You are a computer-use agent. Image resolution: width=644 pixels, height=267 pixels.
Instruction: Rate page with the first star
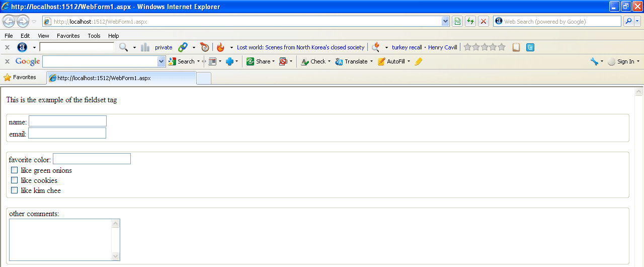(x=467, y=47)
